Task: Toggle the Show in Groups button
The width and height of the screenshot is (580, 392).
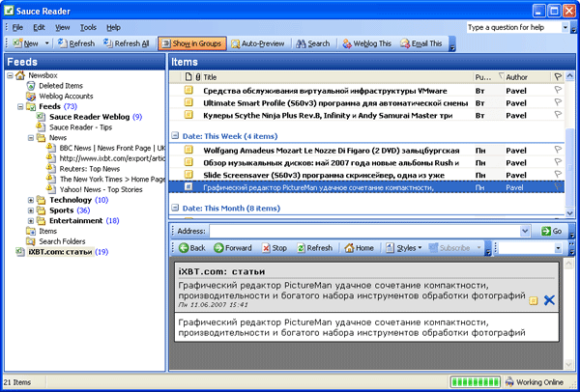Action: click(x=192, y=43)
